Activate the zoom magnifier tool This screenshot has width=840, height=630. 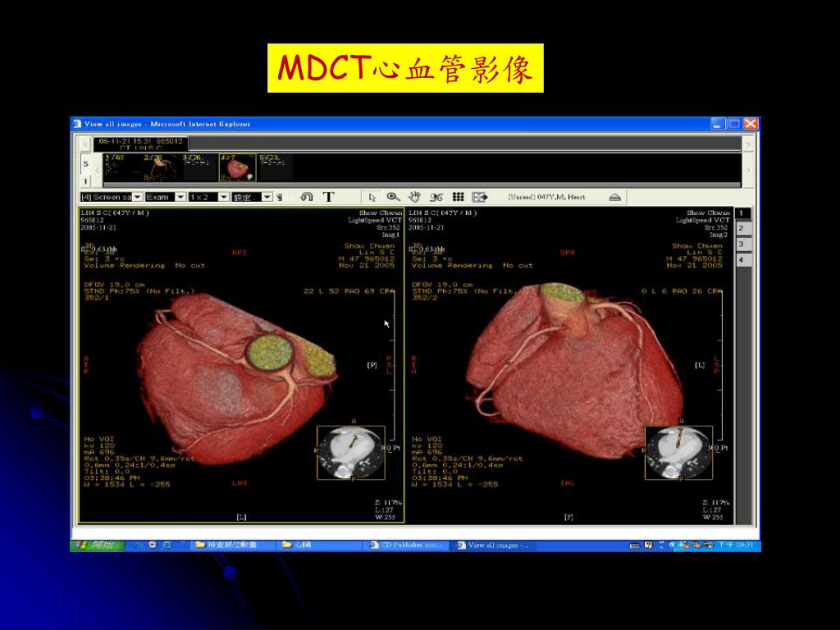click(393, 197)
